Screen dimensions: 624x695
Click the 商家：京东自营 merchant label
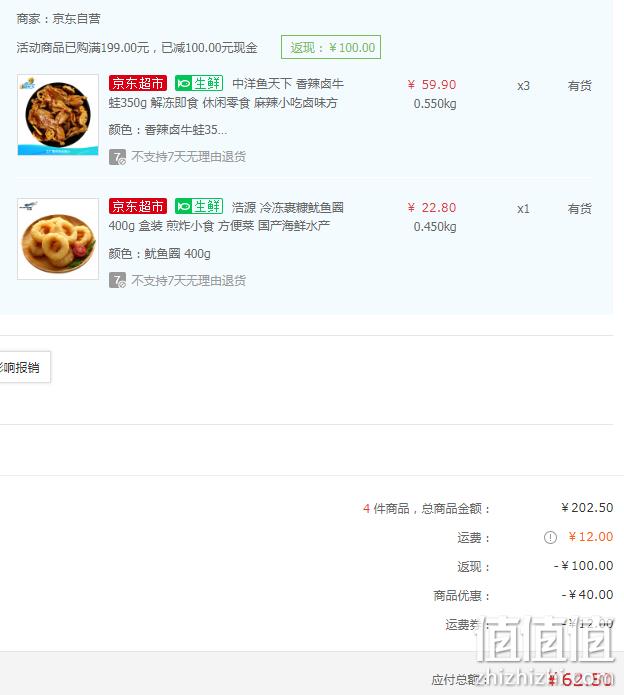58,19
